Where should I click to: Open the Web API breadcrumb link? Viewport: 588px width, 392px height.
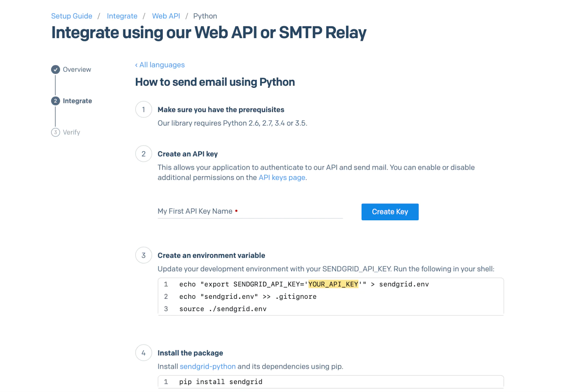[166, 16]
